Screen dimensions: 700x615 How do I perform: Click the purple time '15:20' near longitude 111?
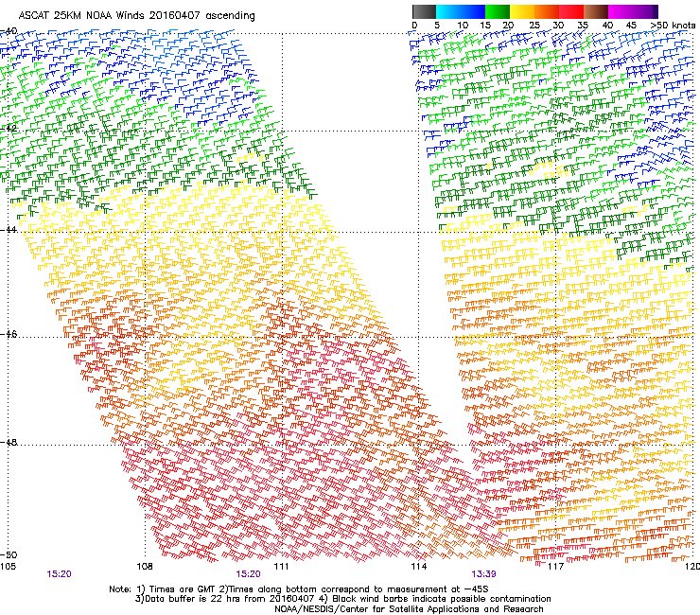[x=248, y=574]
